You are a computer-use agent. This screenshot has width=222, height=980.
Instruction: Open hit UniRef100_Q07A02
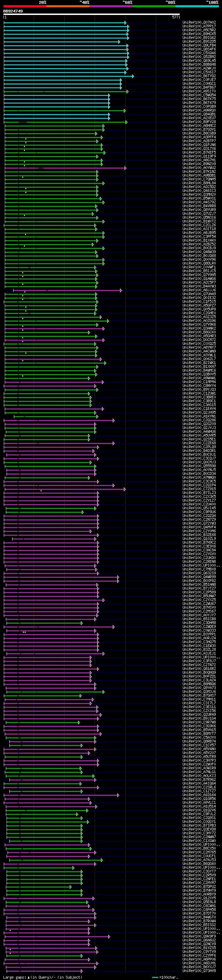[199, 23]
